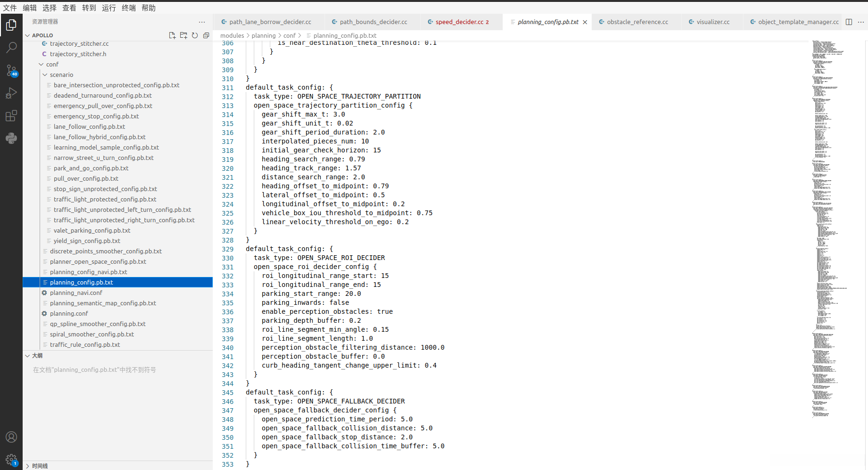Screen dimensions: 868x470
Task: Refresh the APOLLO explorer tree
Action: [195, 35]
